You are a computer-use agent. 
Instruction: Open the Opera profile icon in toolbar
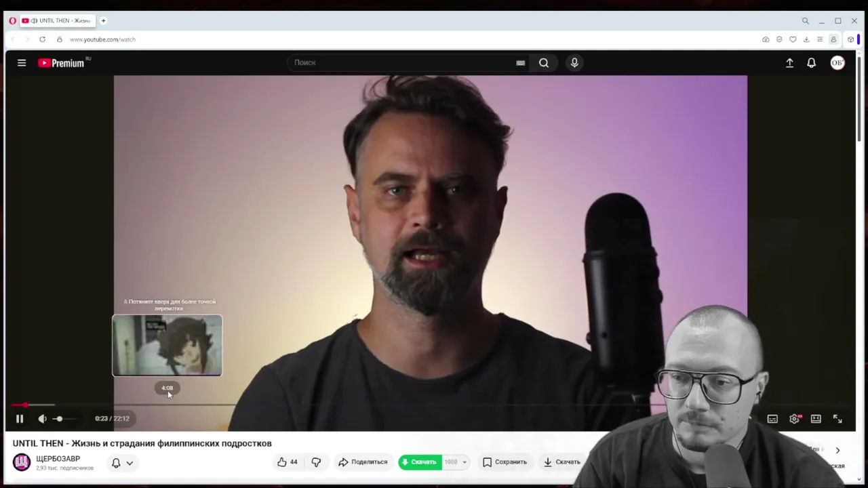click(833, 39)
